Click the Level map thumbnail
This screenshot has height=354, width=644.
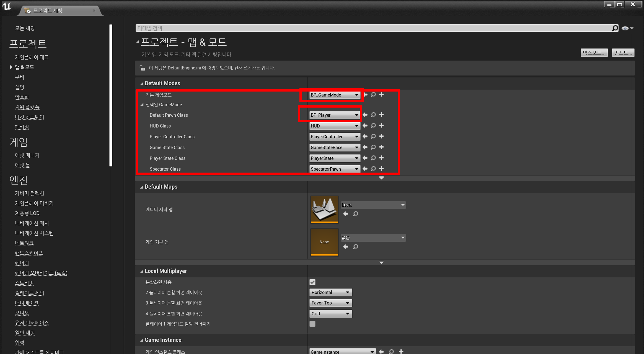324,209
